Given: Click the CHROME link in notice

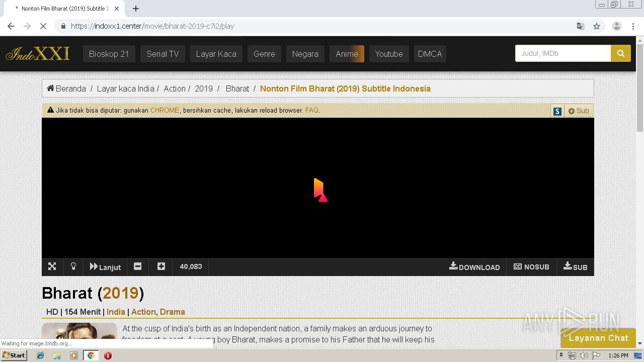Looking at the screenshot, I should [165, 110].
